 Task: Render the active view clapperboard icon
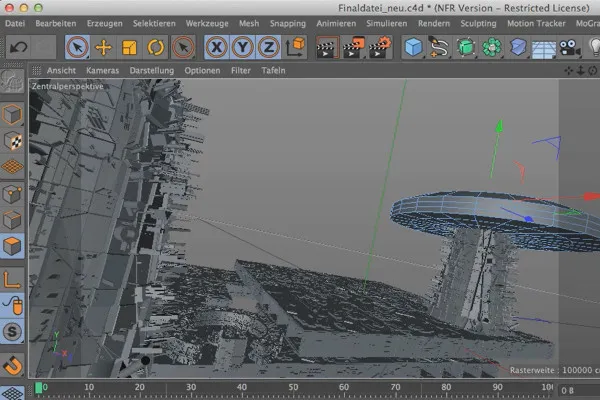coord(327,47)
